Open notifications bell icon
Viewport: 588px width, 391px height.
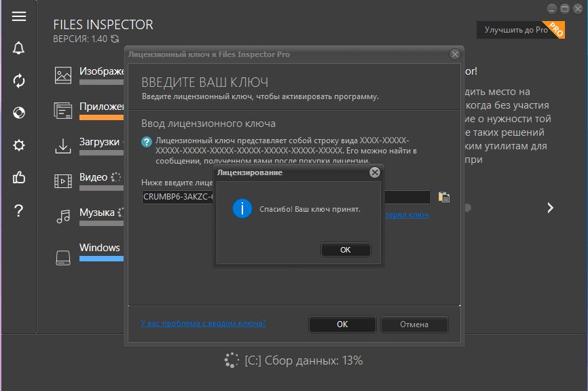click(19, 48)
